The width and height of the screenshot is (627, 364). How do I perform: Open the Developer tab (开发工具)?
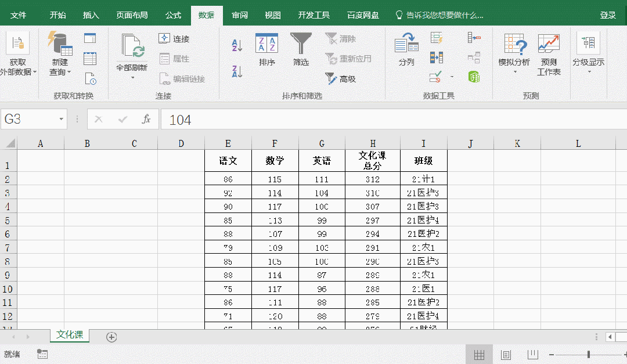click(314, 15)
